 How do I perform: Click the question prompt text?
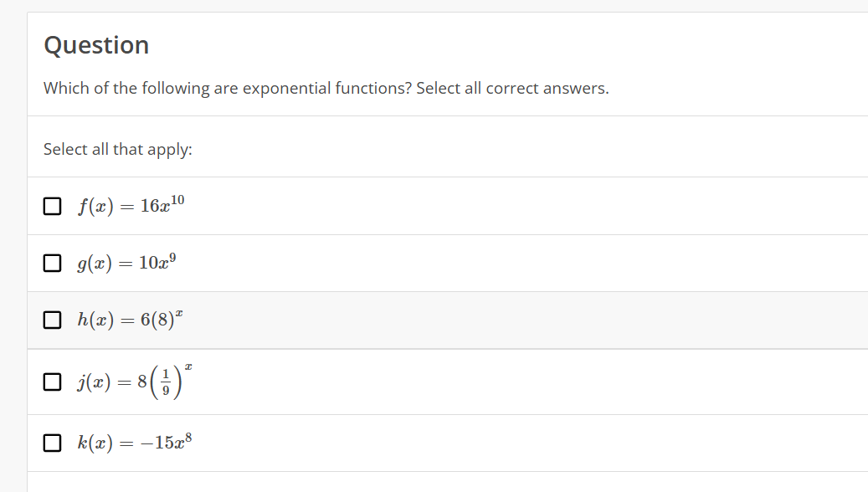click(325, 87)
